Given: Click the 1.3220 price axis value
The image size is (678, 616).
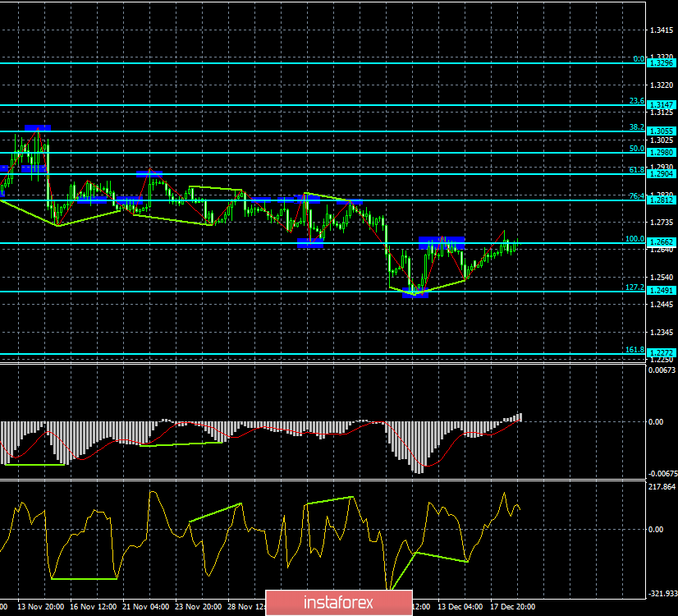Looking at the screenshot, I should [x=662, y=85].
